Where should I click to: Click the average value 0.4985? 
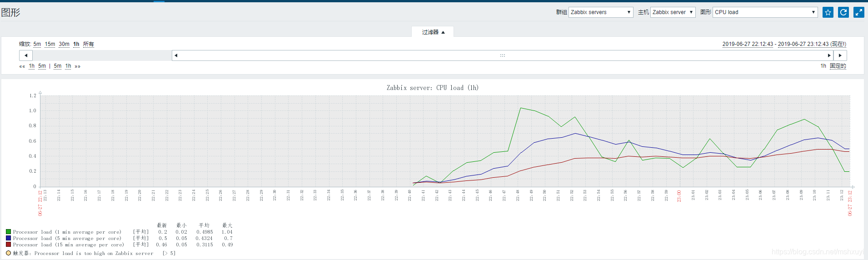(x=205, y=232)
